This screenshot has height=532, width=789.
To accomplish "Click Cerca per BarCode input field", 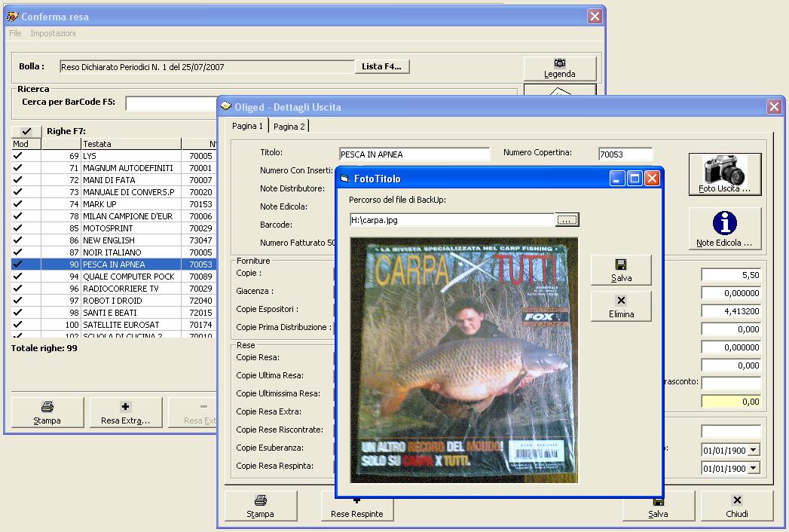I will [171, 103].
